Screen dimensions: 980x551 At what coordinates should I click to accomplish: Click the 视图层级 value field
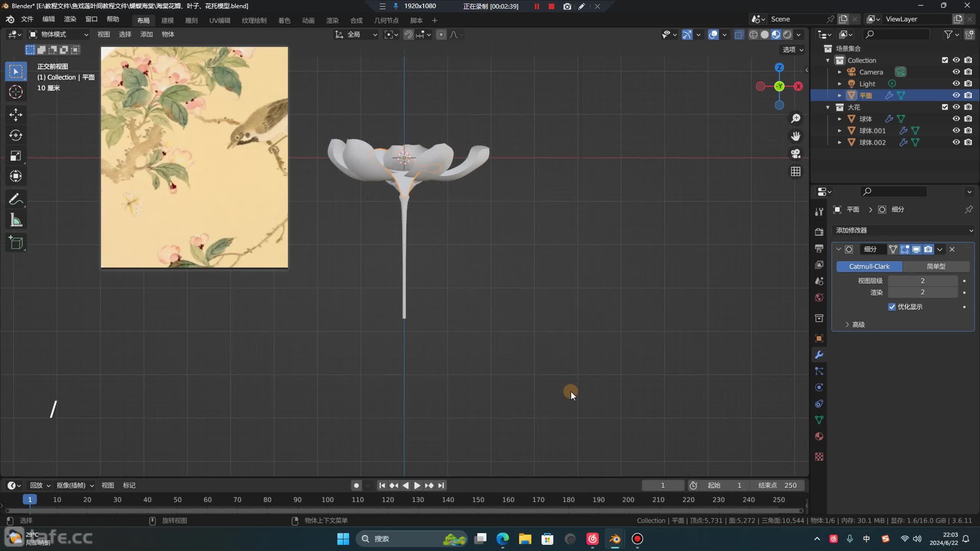(923, 281)
